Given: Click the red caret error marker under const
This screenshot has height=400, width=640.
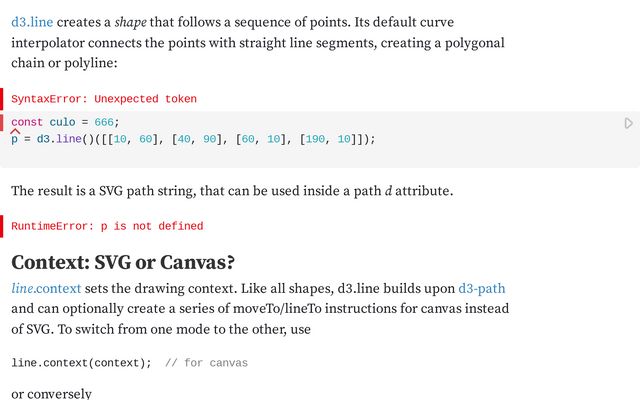Looking at the screenshot, I should pyautogui.click(x=15, y=131).
